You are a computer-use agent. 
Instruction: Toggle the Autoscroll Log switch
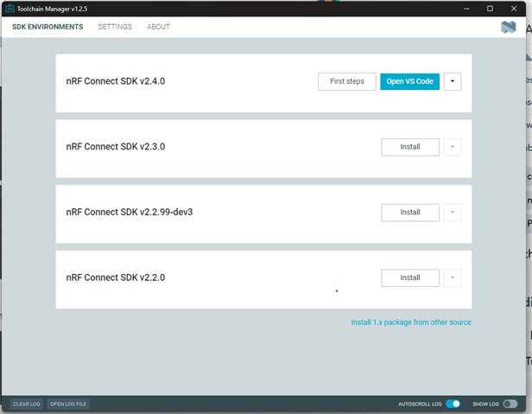tap(453, 404)
